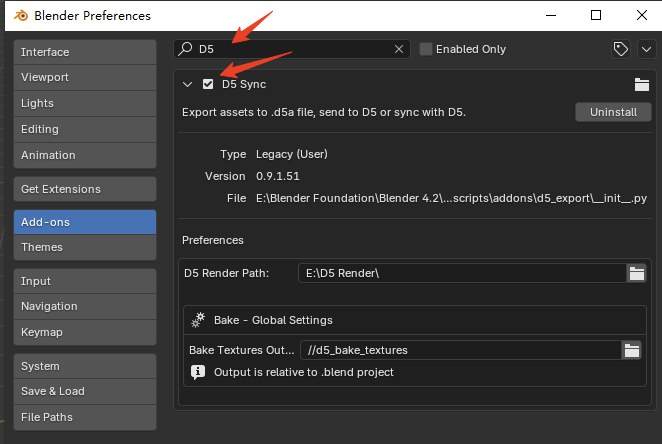Image resolution: width=662 pixels, height=444 pixels.
Task: Open the Themes preferences section
Action: click(x=85, y=247)
